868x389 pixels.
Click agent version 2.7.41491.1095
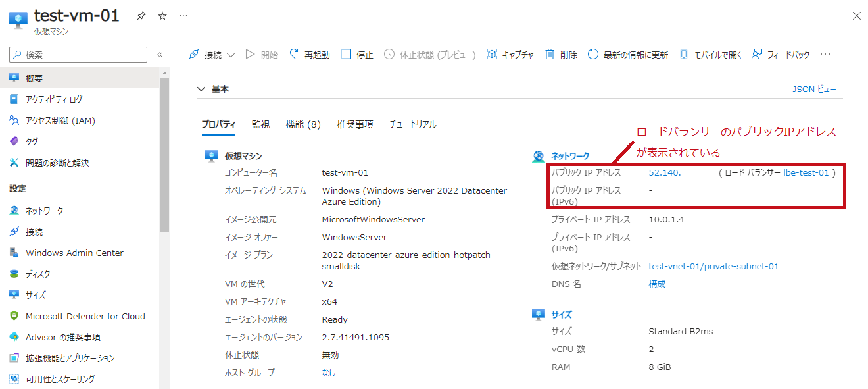coord(356,337)
